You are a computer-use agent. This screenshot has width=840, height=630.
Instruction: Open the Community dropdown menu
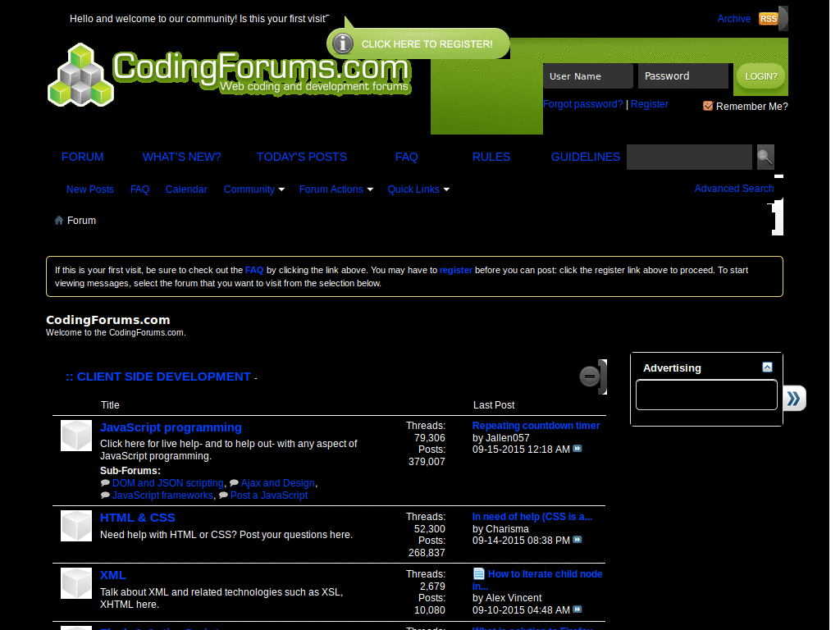pos(254,189)
